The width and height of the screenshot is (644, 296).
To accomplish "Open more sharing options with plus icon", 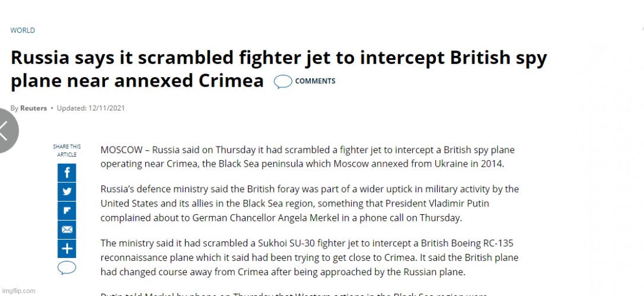I will click(x=66, y=248).
